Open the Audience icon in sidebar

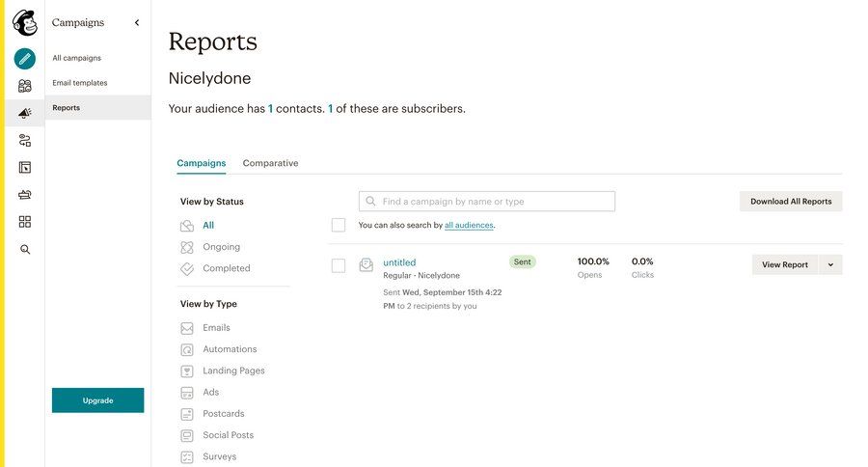[25, 86]
